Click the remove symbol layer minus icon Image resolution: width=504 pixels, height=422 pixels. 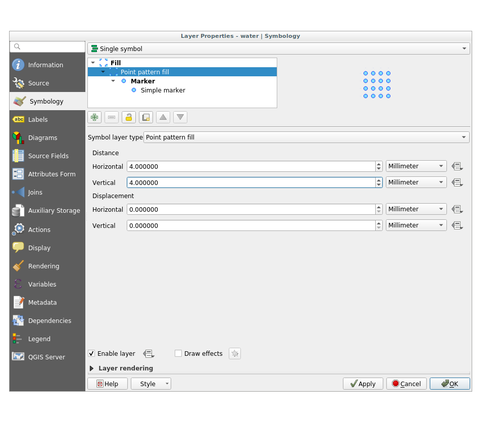point(112,117)
